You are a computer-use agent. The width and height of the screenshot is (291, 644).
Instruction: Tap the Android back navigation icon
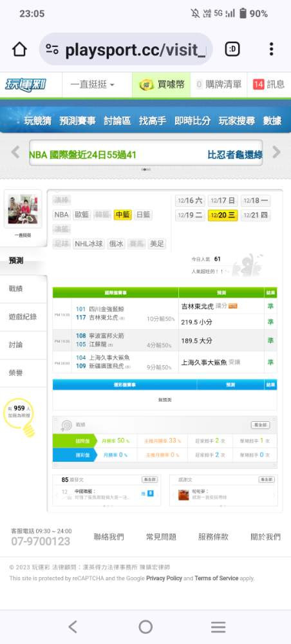73,627
